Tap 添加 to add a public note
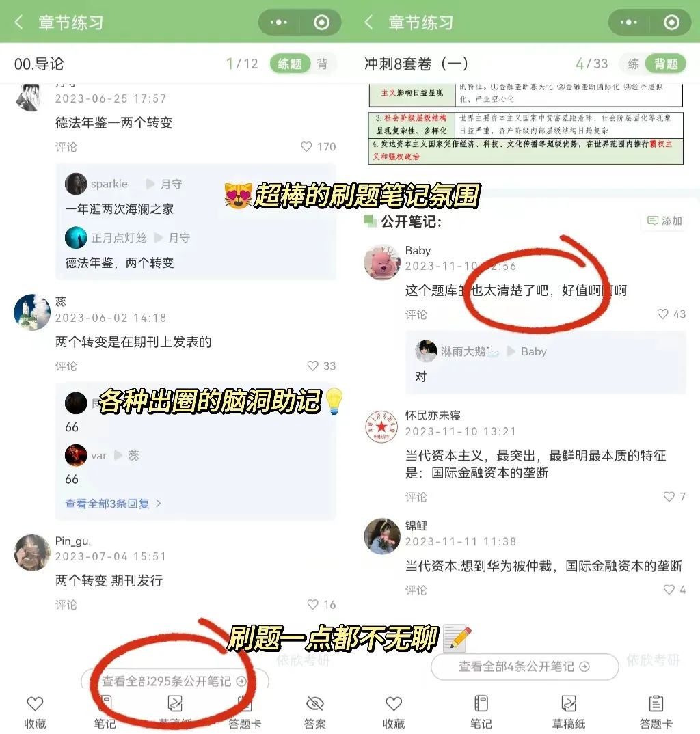 [664, 221]
